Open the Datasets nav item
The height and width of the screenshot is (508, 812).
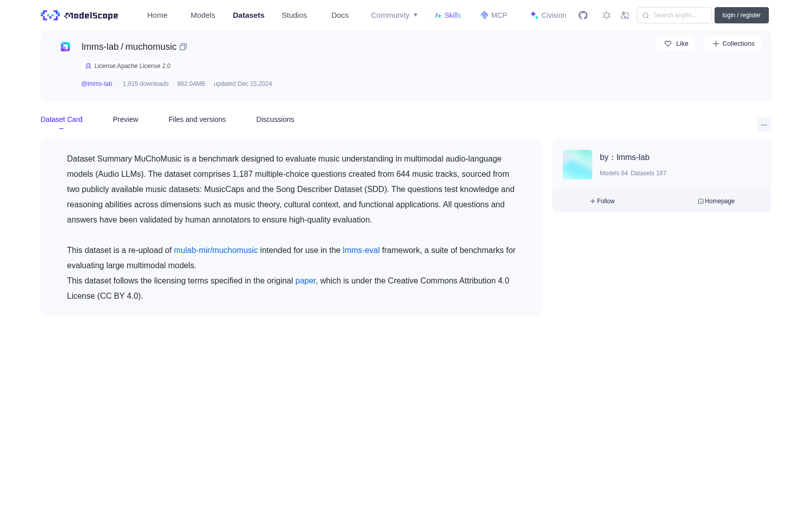pyautogui.click(x=249, y=15)
